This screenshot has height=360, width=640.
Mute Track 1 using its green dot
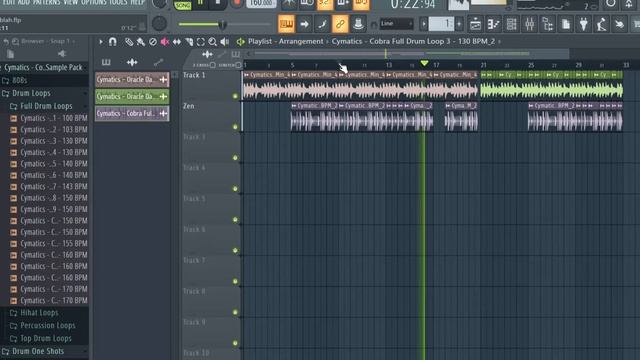tap(235, 96)
